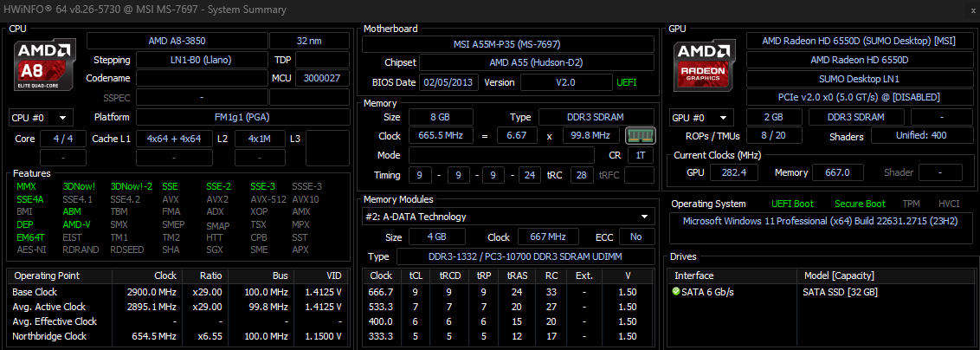Click the greyed 'HVCI' indicator

tap(949, 204)
